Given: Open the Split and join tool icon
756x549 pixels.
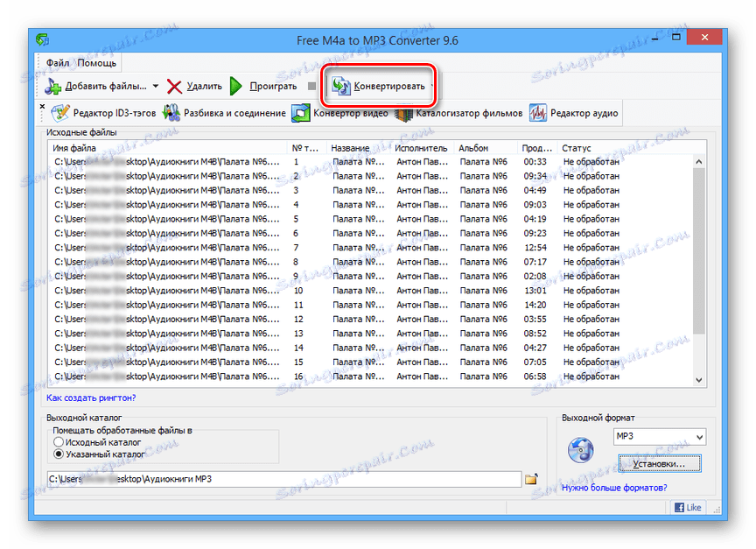Looking at the screenshot, I should pyautogui.click(x=171, y=113).
